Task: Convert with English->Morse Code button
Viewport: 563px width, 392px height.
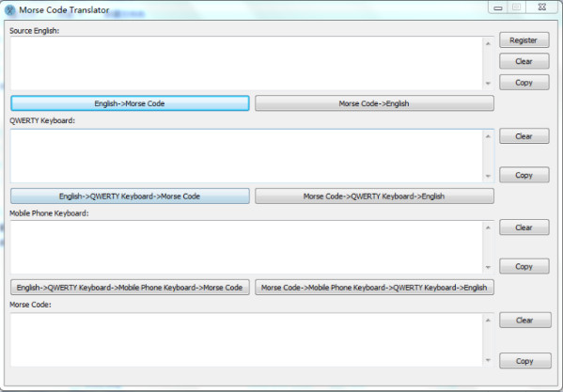Action: click(x=130, y=103)
